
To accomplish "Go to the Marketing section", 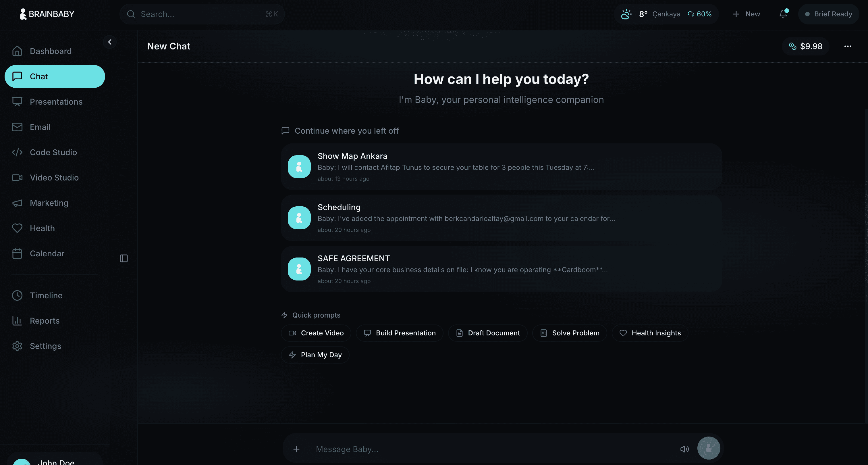I will coord(49,203).
